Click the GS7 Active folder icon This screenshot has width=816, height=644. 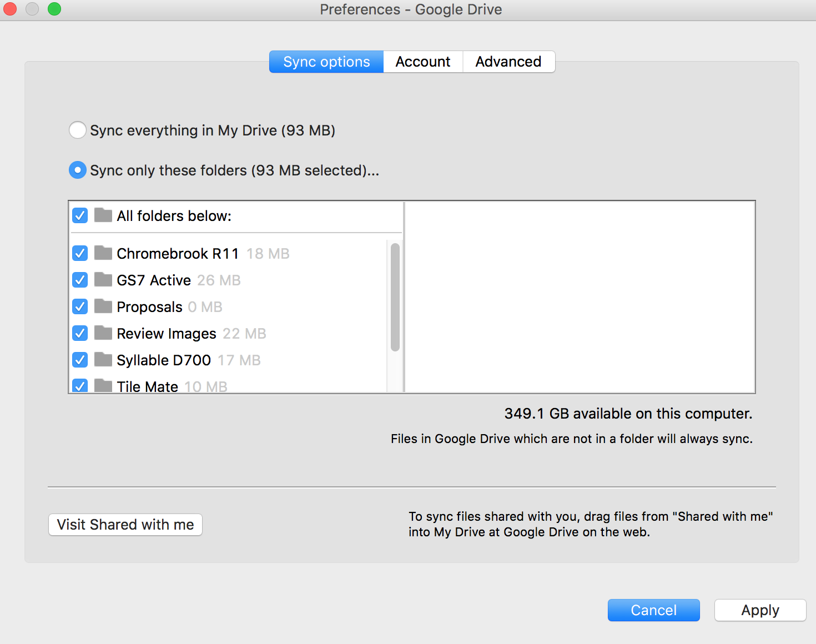click(103, 279)
